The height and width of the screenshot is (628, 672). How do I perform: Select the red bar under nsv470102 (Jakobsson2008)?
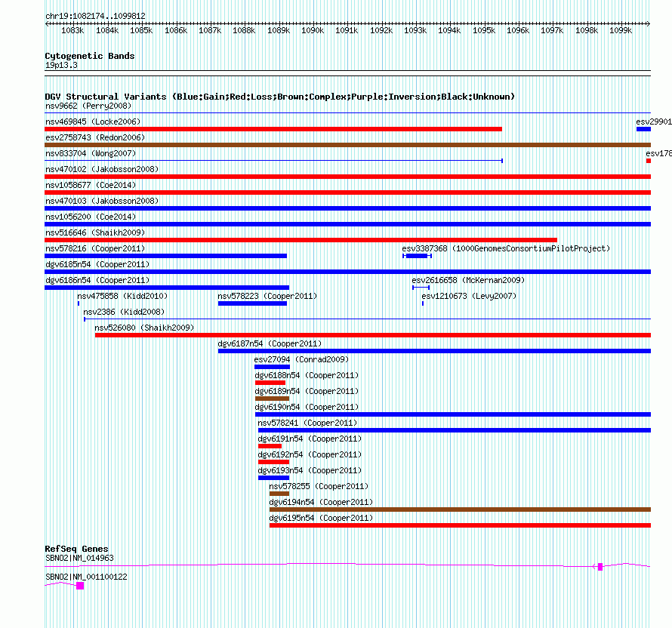coord(347,177)
